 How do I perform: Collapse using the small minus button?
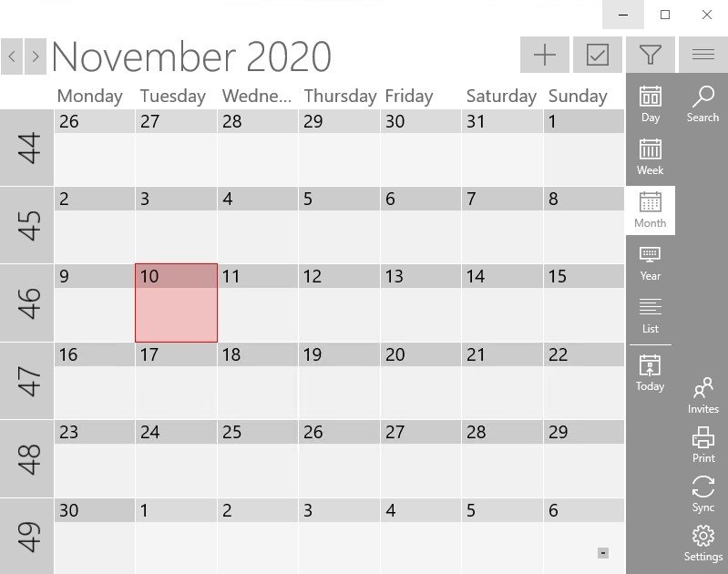click(x=603, y=553)
